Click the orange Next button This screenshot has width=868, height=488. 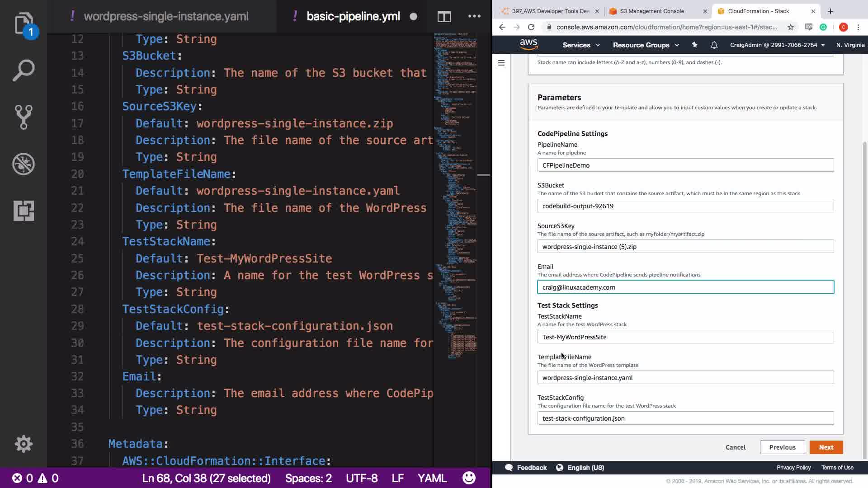826,447
